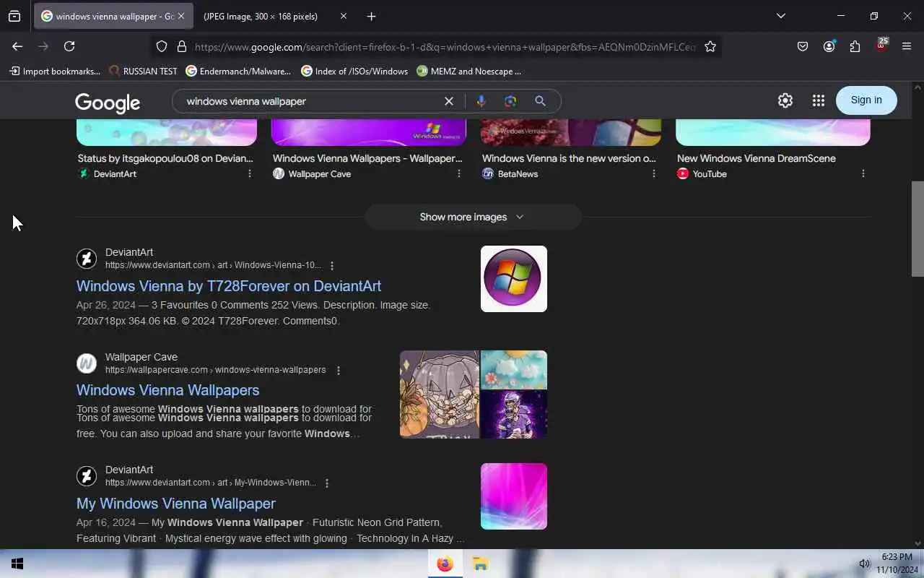Click the Sign in button
This screenshot has height=578, width=924.
[x=866, y=100]
